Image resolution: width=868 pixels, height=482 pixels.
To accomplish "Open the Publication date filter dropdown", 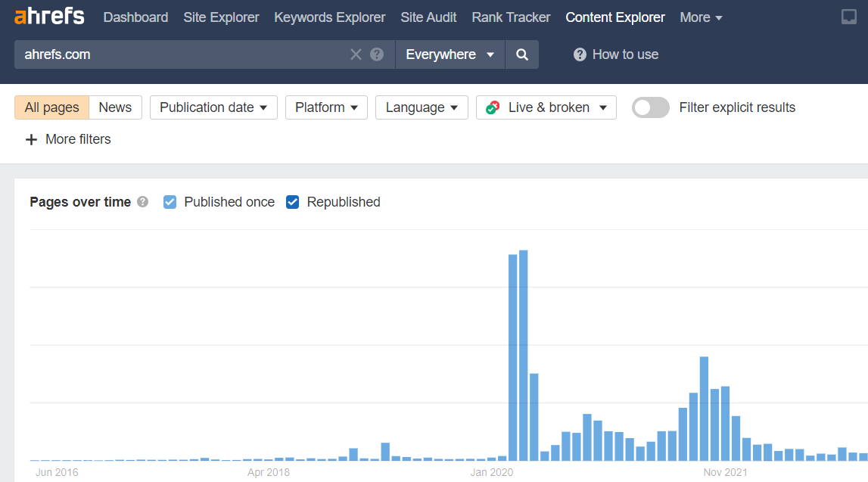I will pos(213,107).
